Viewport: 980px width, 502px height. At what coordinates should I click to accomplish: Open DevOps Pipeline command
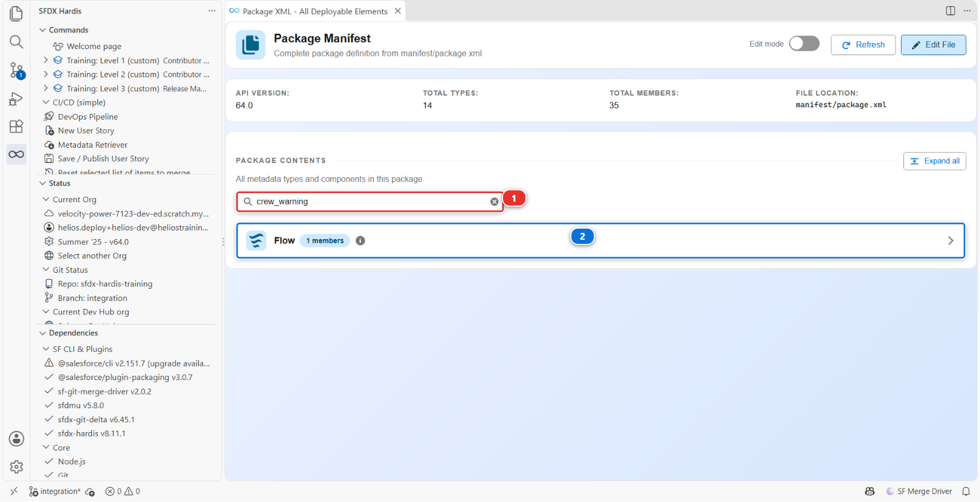pyautogui.click(x=88, y=117)
